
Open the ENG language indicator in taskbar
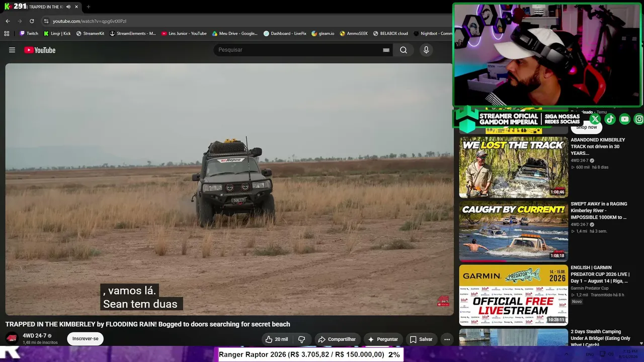[590, 354]
